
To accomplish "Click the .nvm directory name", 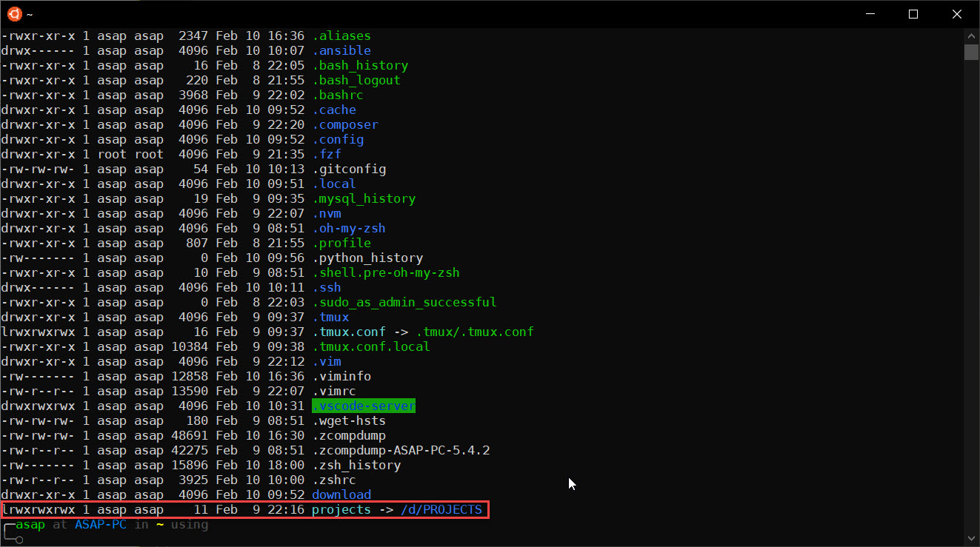I will pyautogui.click(x=327, y=213).
